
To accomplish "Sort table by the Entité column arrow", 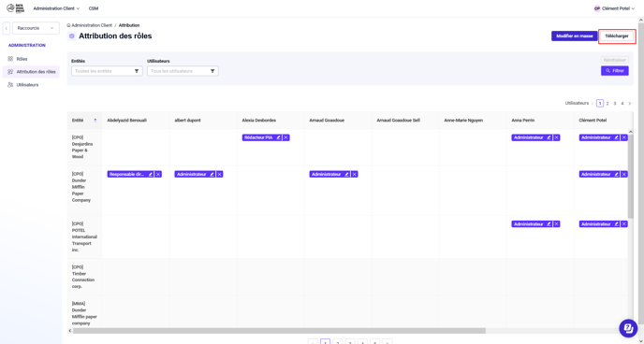I will 95,121.
